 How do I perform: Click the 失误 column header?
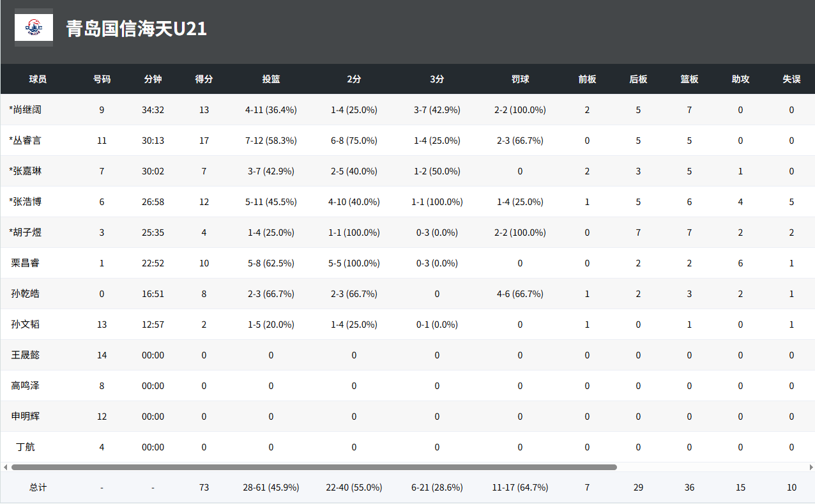pyautogui.click(x=791, y=79)
